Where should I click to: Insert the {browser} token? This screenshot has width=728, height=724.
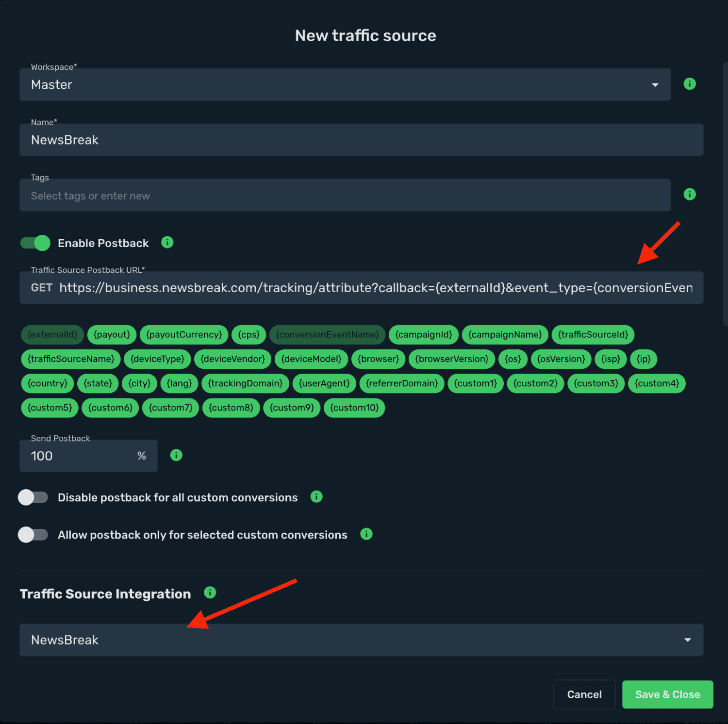(x=378, y=359)
